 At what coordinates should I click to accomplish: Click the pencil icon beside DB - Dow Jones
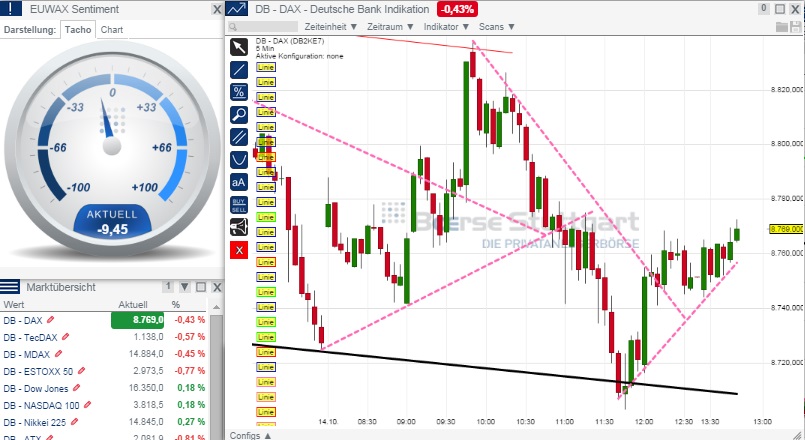[x=77, y=388]
